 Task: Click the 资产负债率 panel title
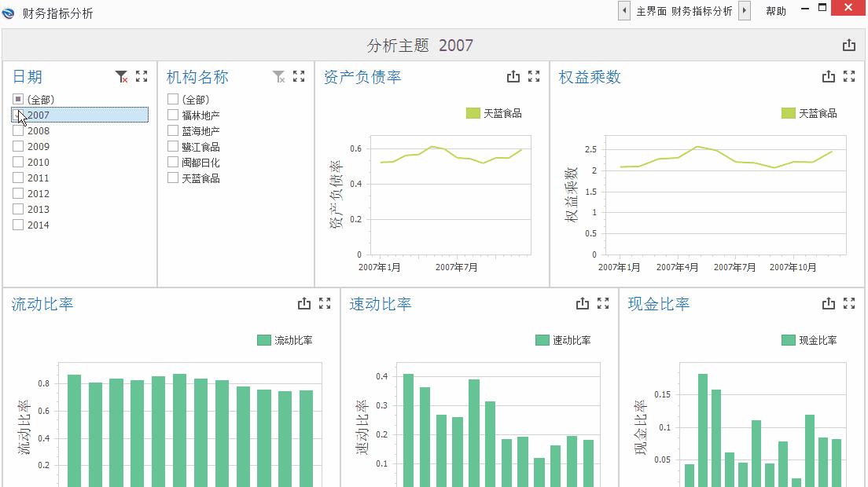pyautogui.click(x=362, y=77)
